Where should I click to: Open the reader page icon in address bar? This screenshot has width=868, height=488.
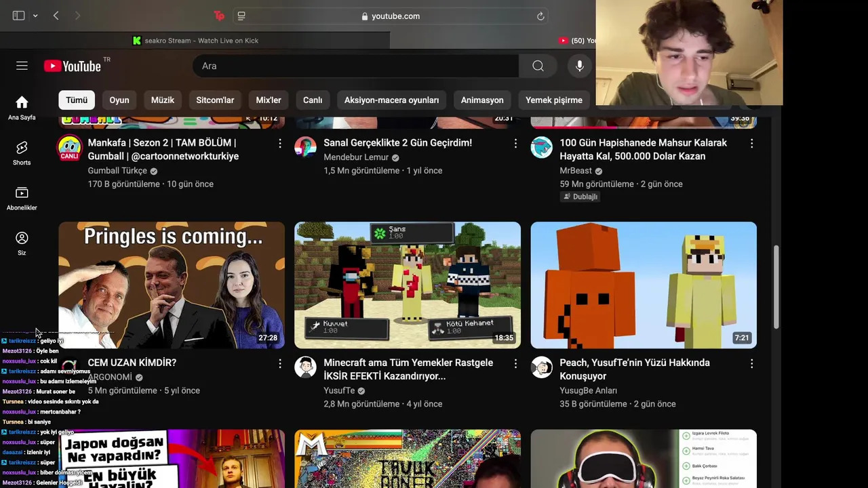click(241, 16)
